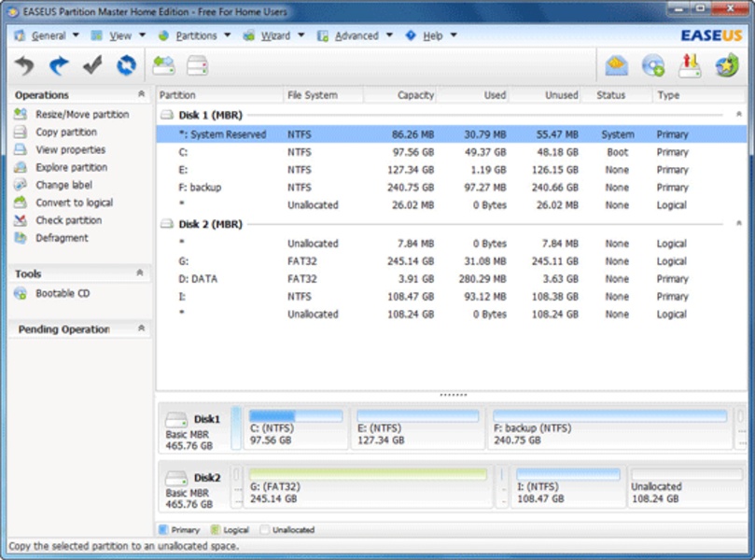Click the Explore partition link
This screenshot has height=560, width=755.
pyautogui.click(x=71, y=167)
